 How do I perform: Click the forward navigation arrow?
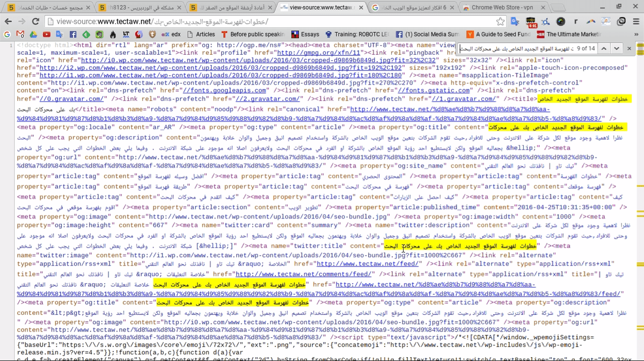point(22,22)
